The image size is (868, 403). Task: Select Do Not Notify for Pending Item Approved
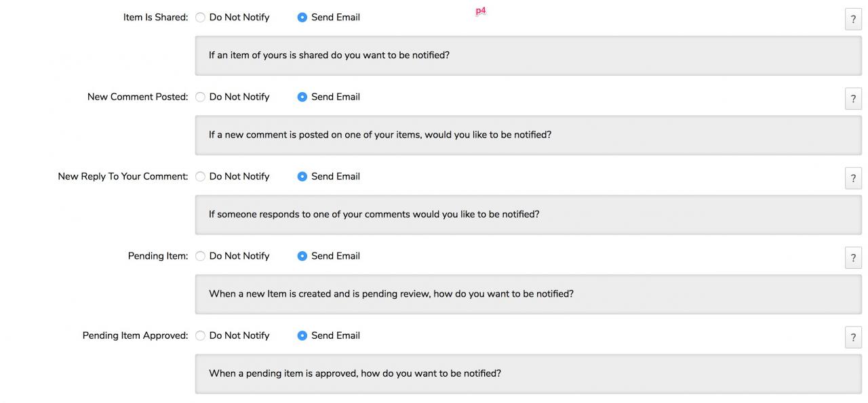point(200,336)
